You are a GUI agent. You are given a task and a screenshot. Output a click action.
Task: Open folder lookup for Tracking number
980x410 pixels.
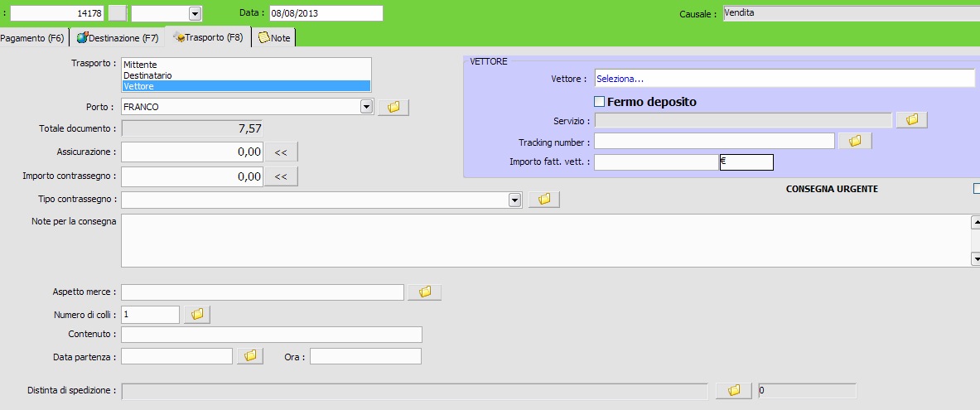point(856,142)
